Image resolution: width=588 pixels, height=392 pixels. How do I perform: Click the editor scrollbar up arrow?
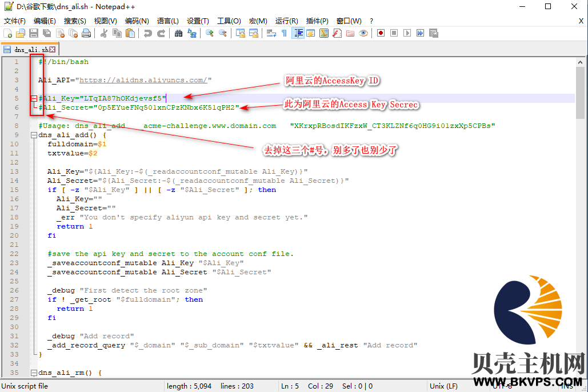pyautogui.click(x=580, y=62)
